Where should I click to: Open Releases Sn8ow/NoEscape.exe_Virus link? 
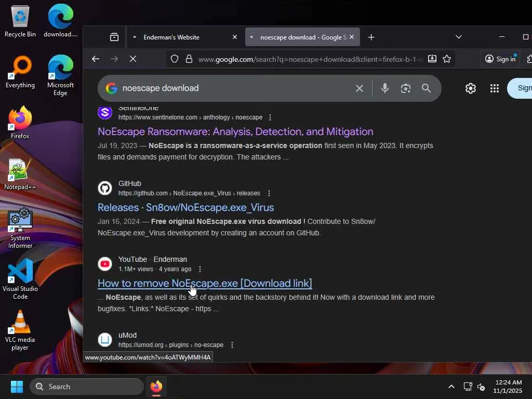[186, 208]
